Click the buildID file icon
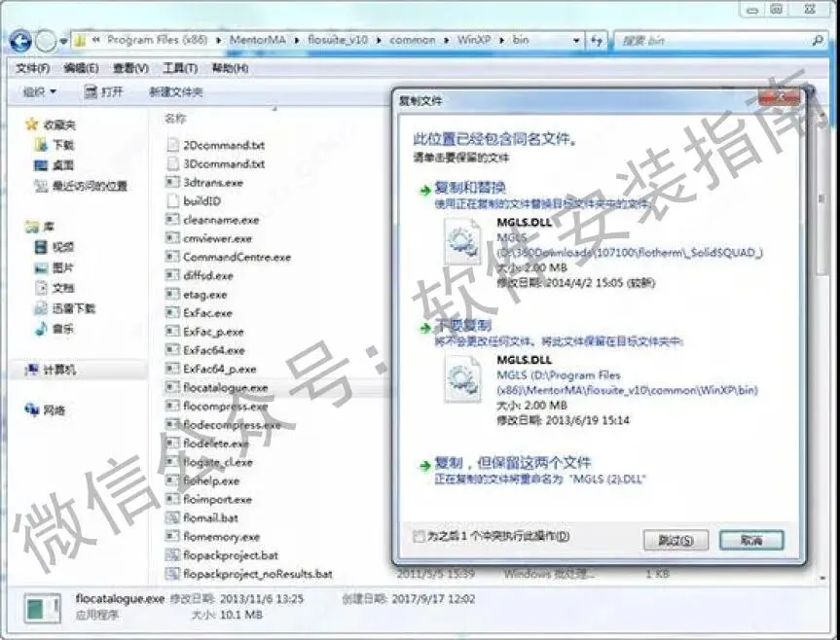 (x=172, y=200)
